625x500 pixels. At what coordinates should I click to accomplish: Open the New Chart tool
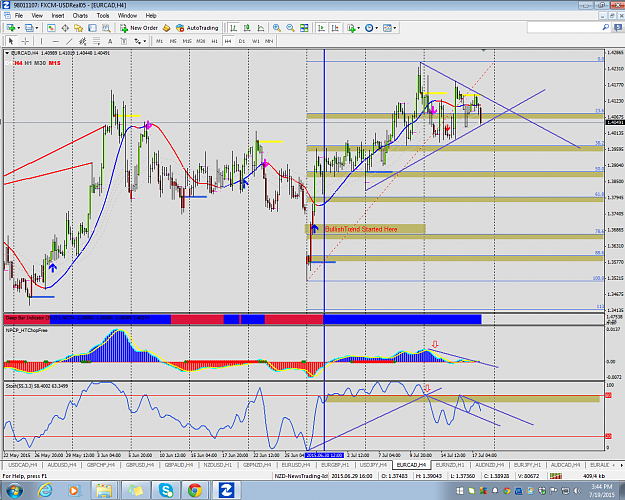[x=11, y=28]
